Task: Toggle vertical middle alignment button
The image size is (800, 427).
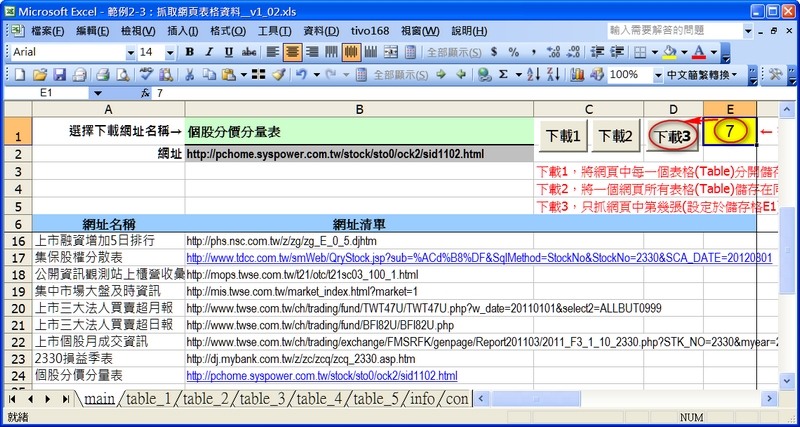Action: point(351,52)
